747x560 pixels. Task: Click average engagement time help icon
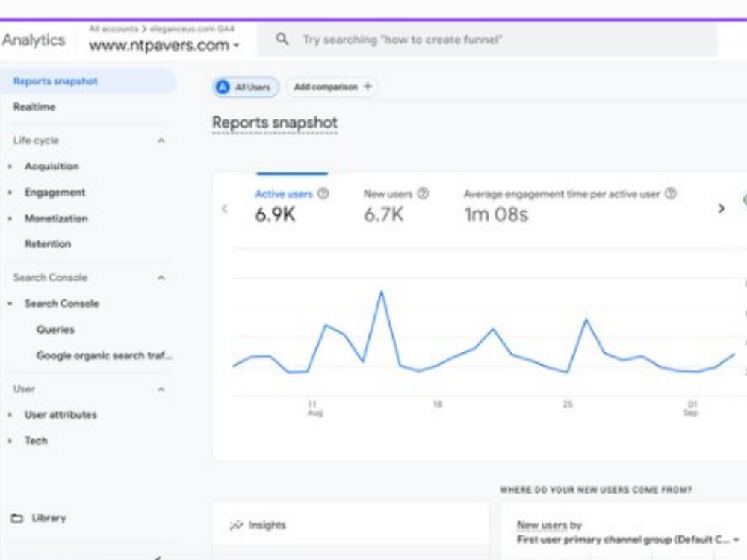670,193
